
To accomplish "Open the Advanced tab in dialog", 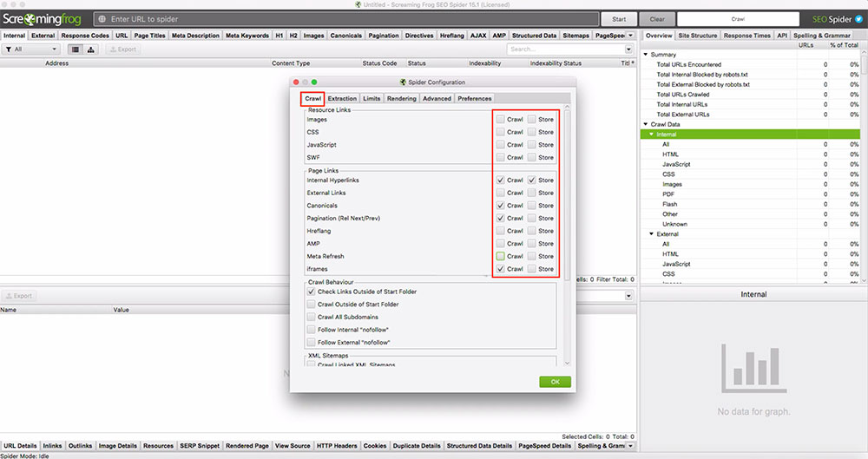I will 437,99.
